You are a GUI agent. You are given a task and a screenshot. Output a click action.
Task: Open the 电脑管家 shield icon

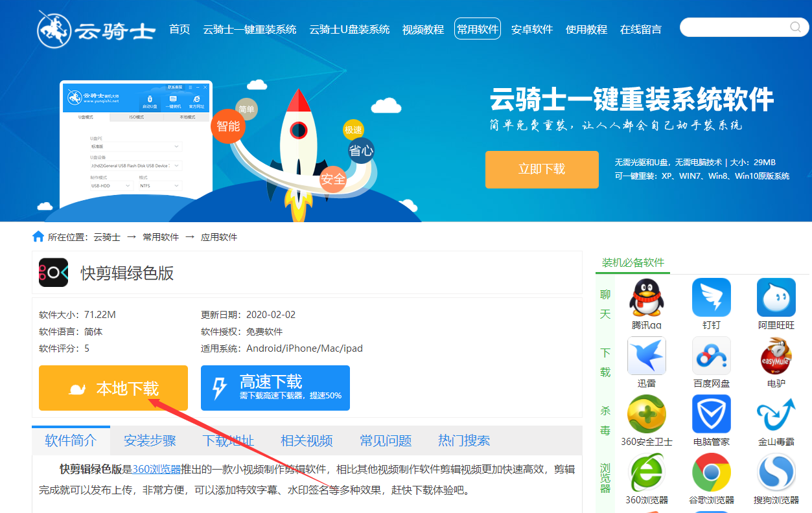coord(711,414)
